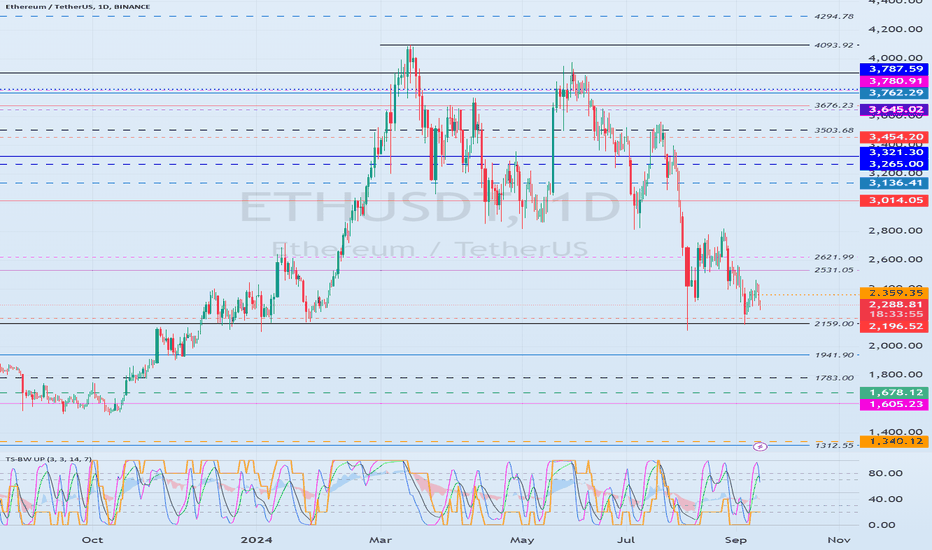The width and height of the screenshot is (932, 550).
Task: Click the orange 2,359.35 price tag
Action: tap(894, 293)
